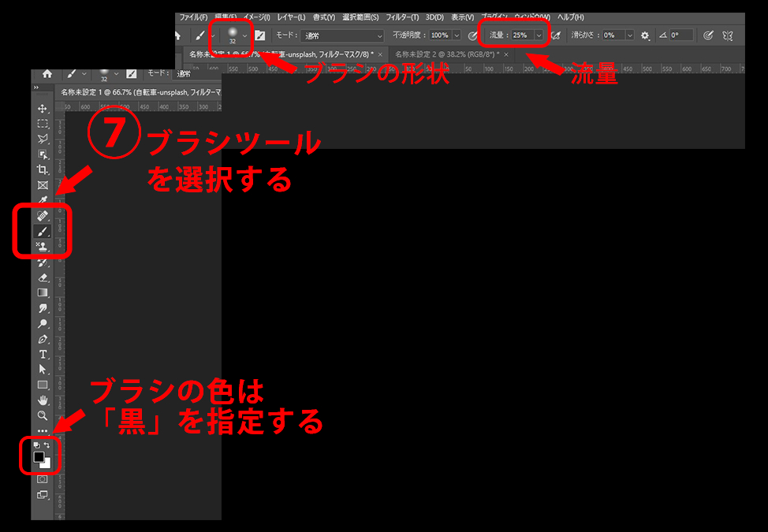Open smoothing options gear icon
The image size is (768, 532).
645,35
